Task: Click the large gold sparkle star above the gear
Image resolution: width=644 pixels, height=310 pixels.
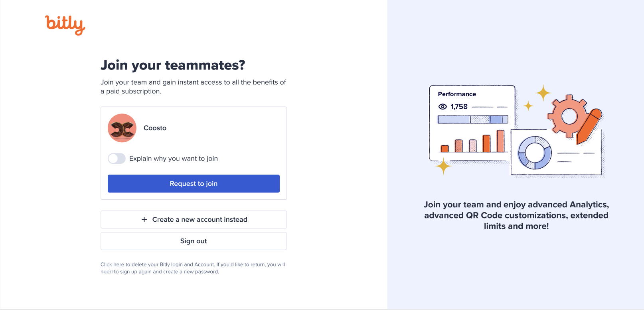Action: tap(543, 93)
